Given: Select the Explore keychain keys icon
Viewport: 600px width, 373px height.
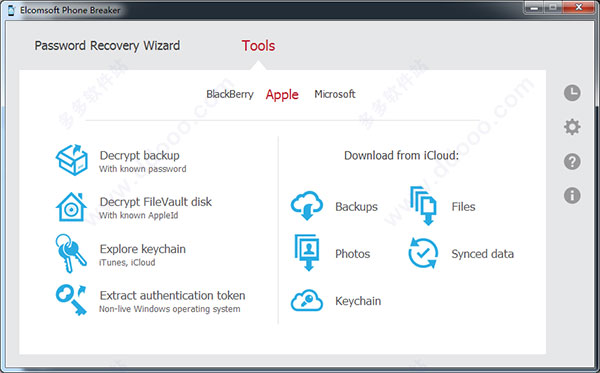Looking at the screenshot, I should 71,253.
